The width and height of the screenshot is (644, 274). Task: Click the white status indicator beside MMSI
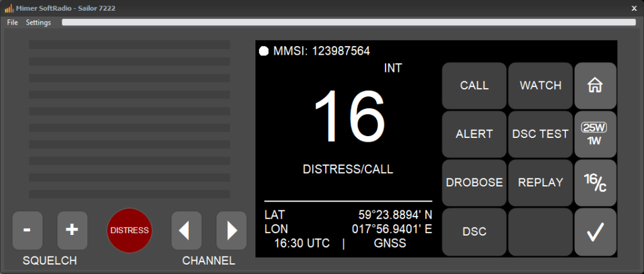pos(264,51)
